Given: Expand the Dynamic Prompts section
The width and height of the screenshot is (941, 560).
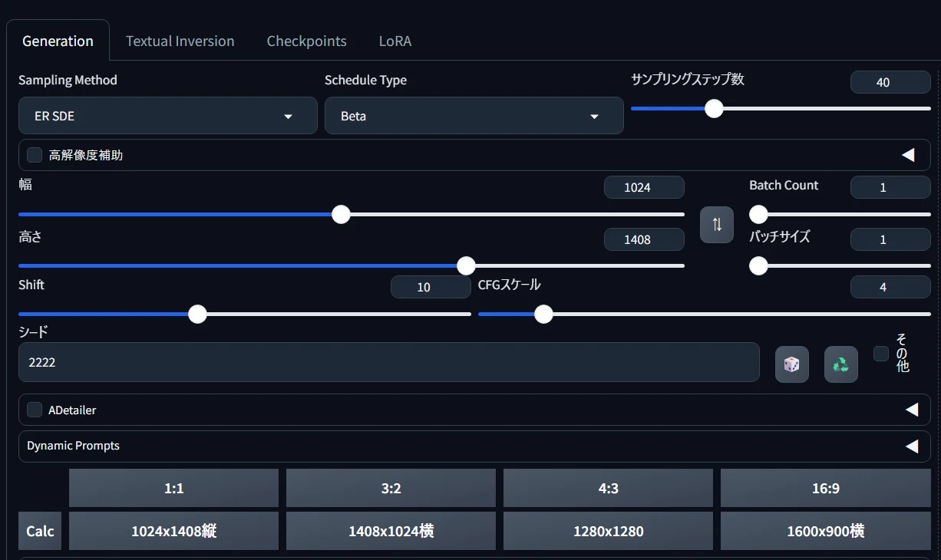Looking at the screenshot, I should pyautogui.click(x=912, y=446).
